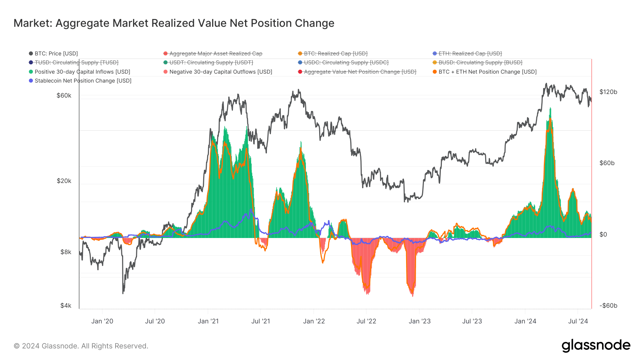644x362 pixels.
Task: Click the $60b right axis label
Action: tap(607, 163)
